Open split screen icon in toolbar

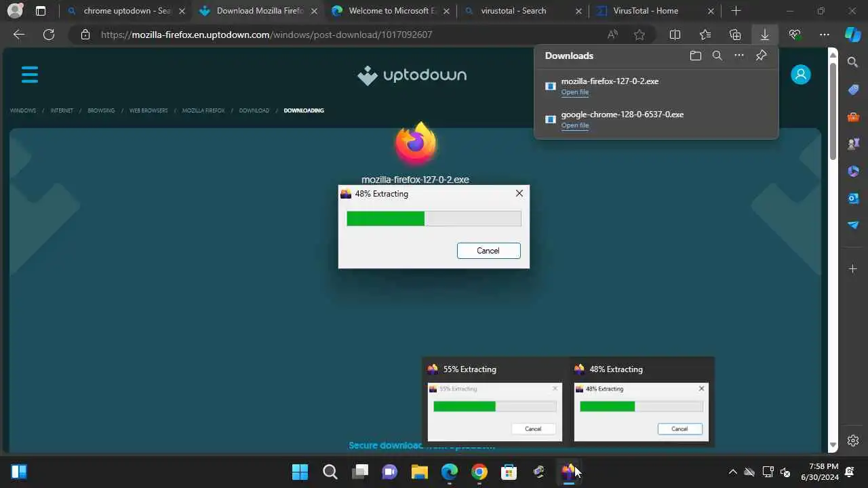click(x=675, y=35)
